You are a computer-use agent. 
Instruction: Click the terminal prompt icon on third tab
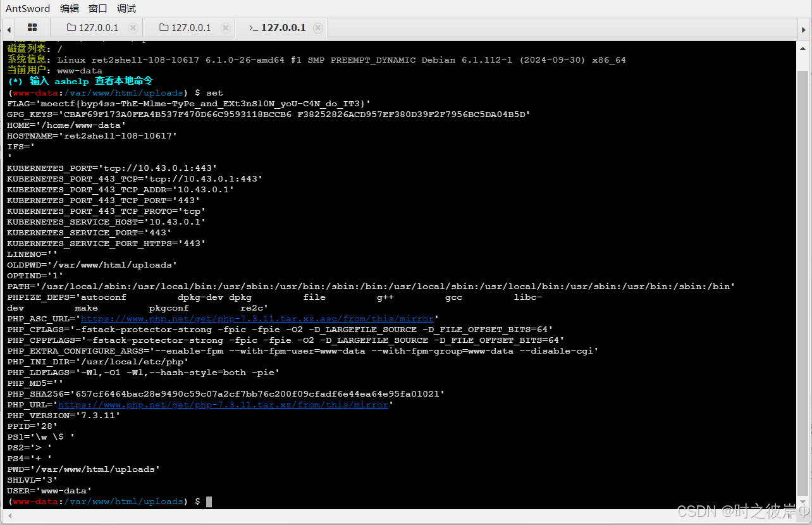pyautogui.click(x=253, y=28)
